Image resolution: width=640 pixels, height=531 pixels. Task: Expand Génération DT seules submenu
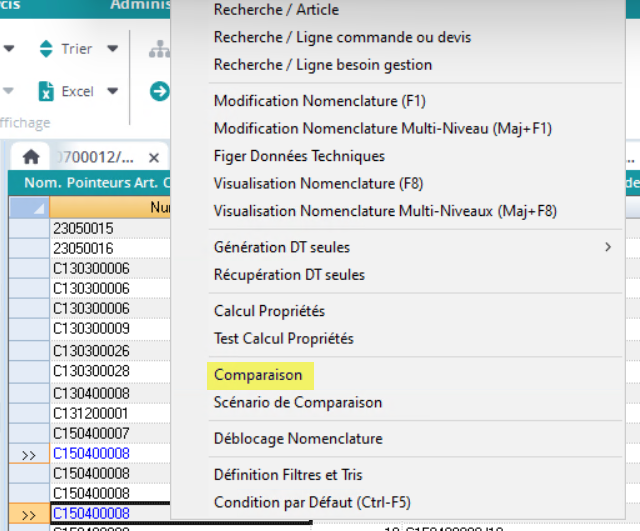[607, 246]
